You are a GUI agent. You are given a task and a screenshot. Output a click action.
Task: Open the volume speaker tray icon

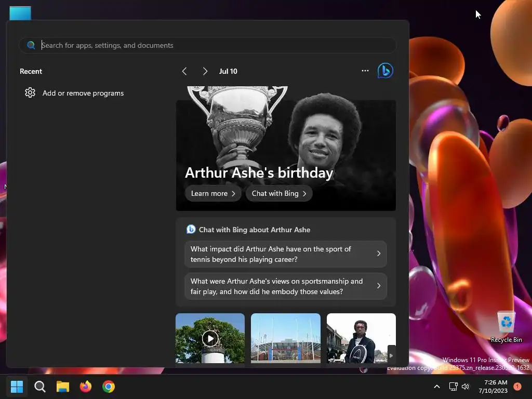(465, 387)
